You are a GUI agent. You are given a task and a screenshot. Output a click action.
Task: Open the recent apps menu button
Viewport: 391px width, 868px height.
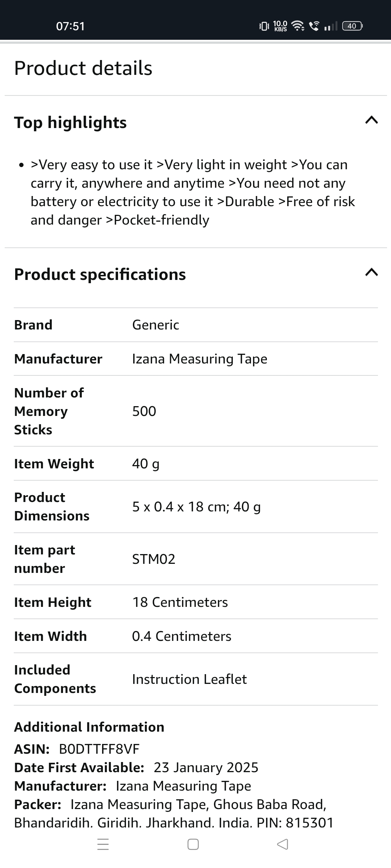tap(103, 844)
